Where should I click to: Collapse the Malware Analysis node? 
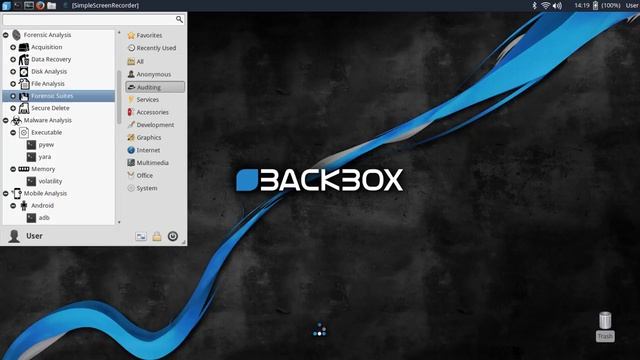(6, 120)
